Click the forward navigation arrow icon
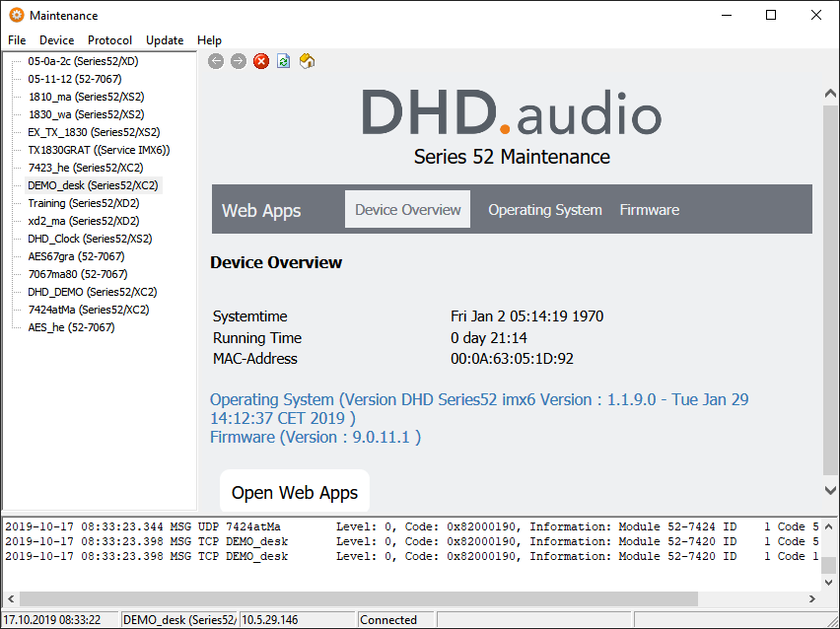The image size is (840, 629). (238, 60)
